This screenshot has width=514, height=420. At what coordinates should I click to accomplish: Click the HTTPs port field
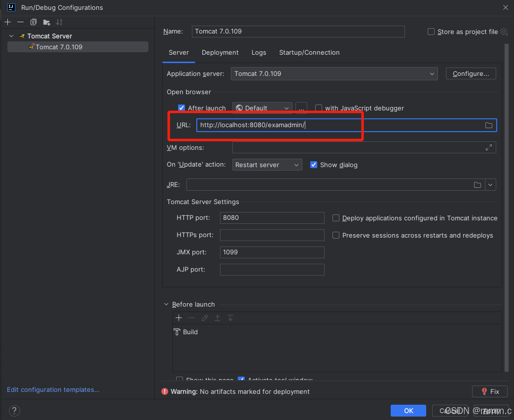coord(272,235)
